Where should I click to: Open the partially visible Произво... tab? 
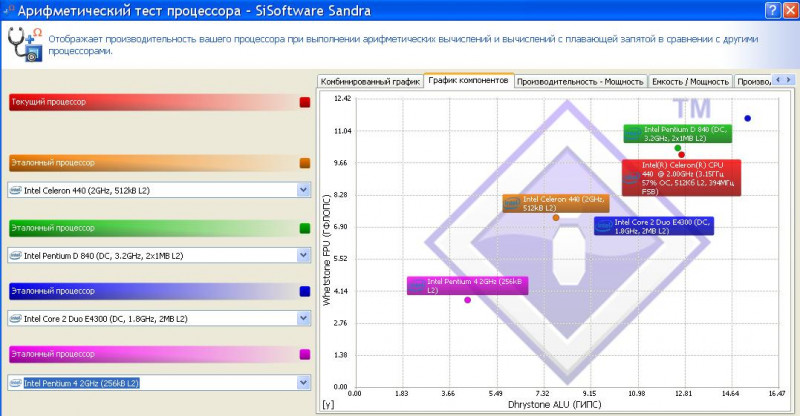pos(753,82)
